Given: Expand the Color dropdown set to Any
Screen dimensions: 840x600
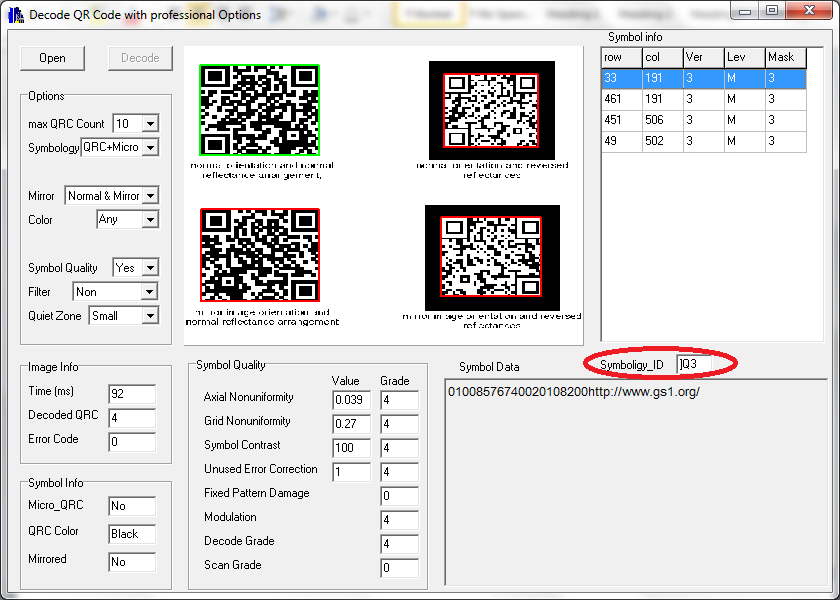Looking at the screenshot, I should pyautogui.click(x=151, y=219).
